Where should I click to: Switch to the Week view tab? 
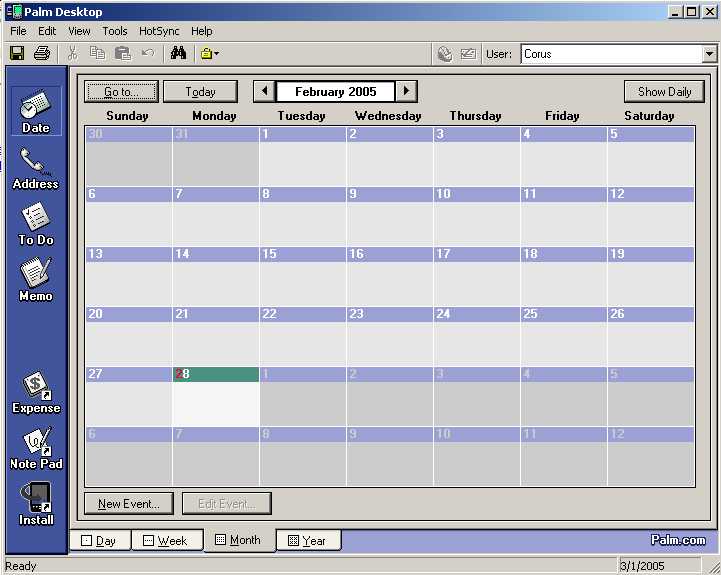tap(167, 540)
